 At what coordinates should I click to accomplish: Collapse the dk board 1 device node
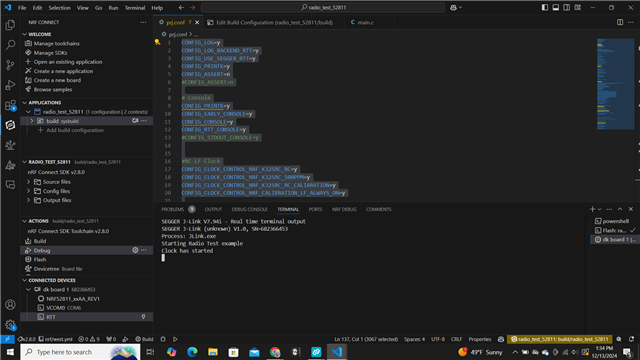click(x=28, y=289)
